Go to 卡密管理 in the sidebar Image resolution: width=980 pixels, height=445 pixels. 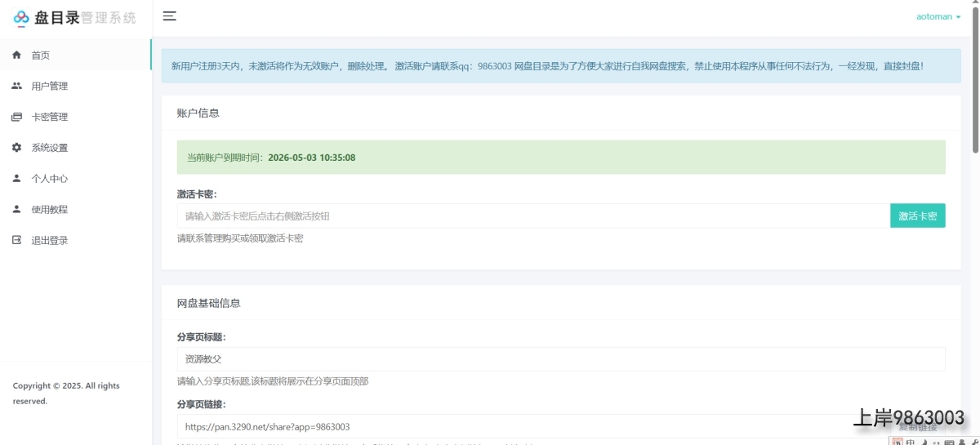point(50,118)
